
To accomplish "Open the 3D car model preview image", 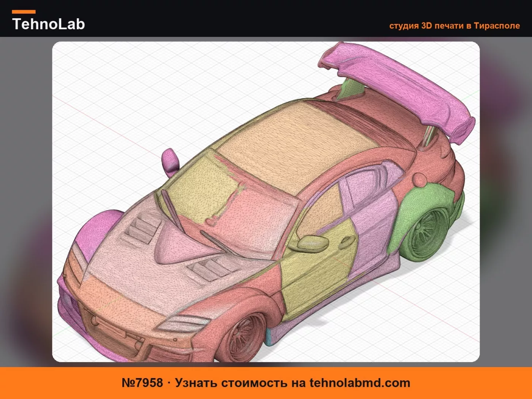I will (266, 202).
